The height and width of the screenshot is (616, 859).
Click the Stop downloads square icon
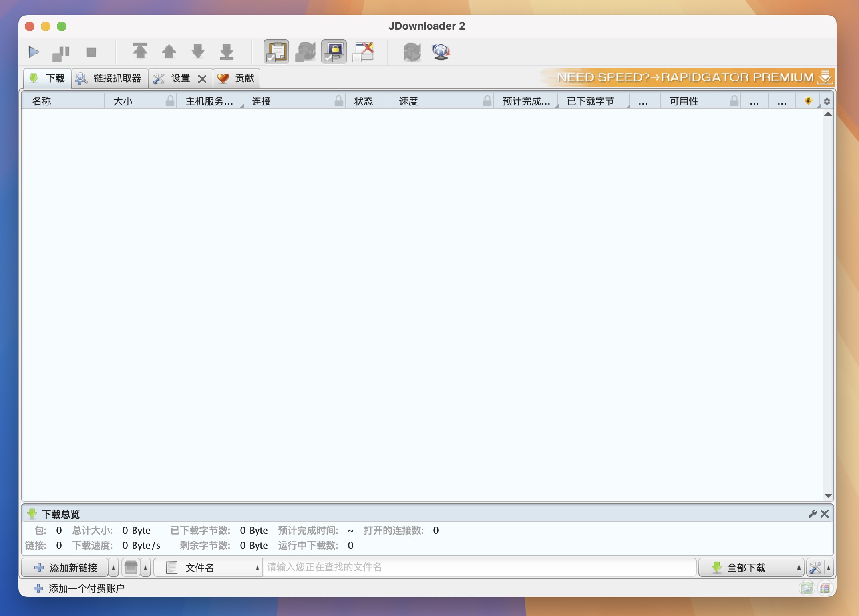pyautogui.click(x=91, y=52)
